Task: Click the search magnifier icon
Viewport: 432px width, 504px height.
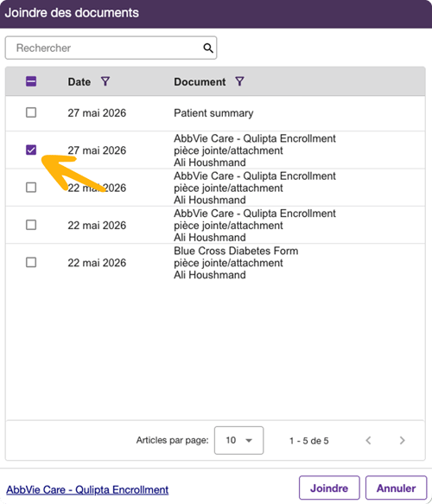Action: pyautogui.click(x=208, y=48)
